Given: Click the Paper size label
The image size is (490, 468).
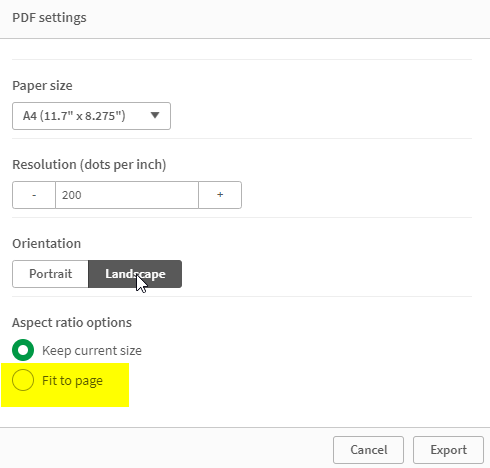Looking at the screenshot, I should point(42,86).
